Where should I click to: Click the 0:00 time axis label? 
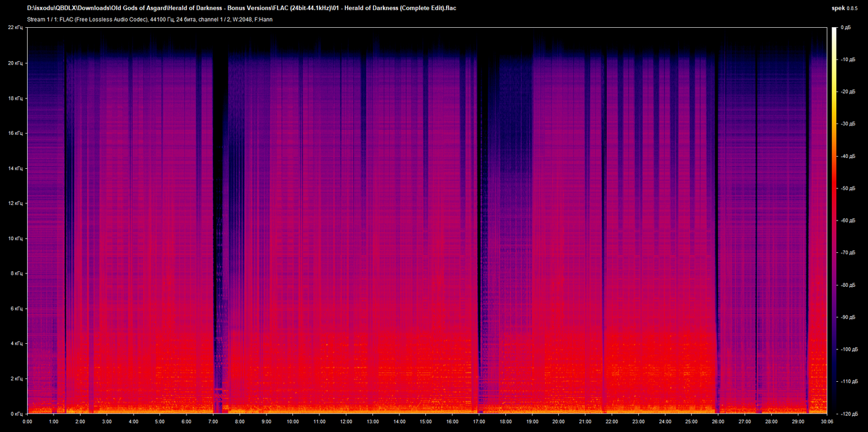(28, 422)
